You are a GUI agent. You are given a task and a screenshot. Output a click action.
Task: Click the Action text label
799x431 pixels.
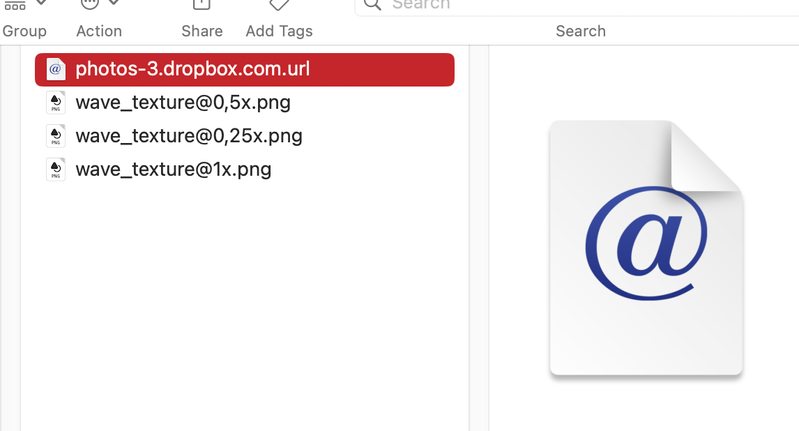99,31
